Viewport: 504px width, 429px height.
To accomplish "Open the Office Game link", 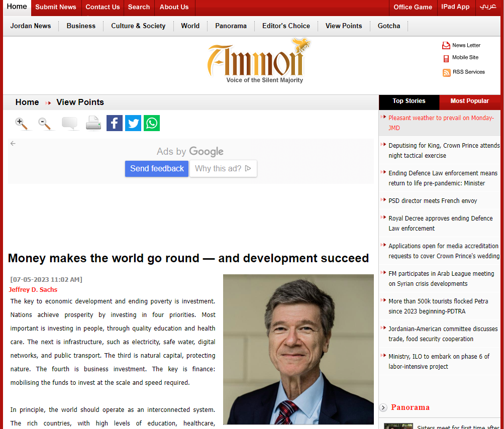I will (413, 7).
